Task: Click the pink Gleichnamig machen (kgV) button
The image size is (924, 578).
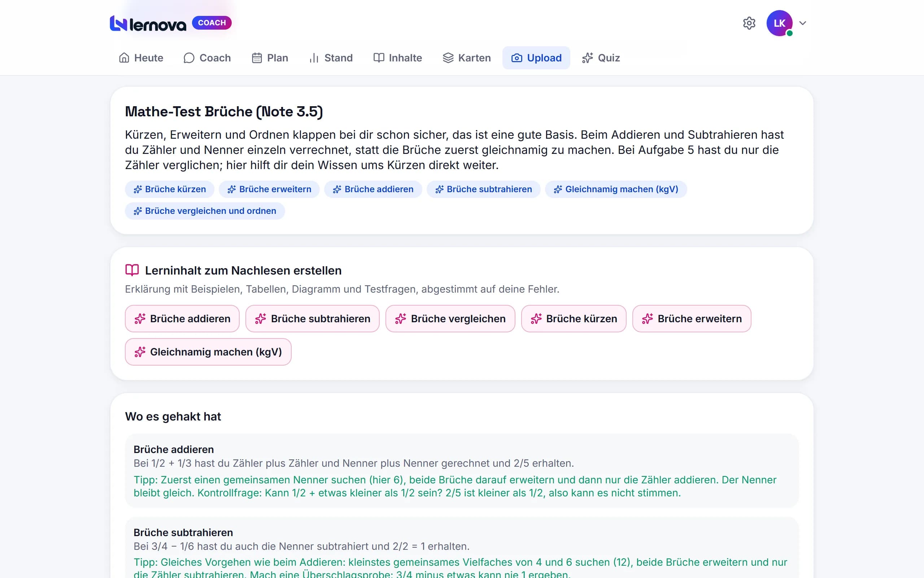Action: pyautogui.click(x=208, y=352)
